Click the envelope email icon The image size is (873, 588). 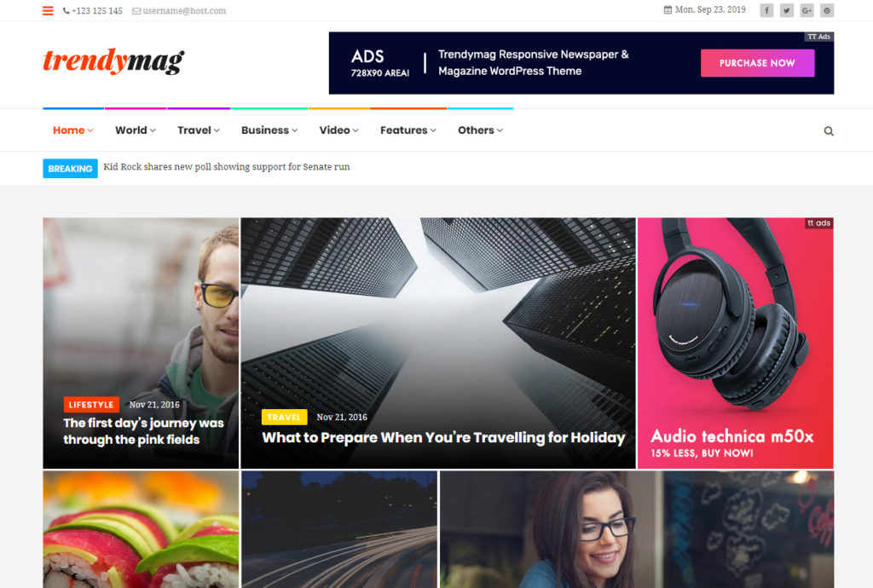(x=136, y=11)
